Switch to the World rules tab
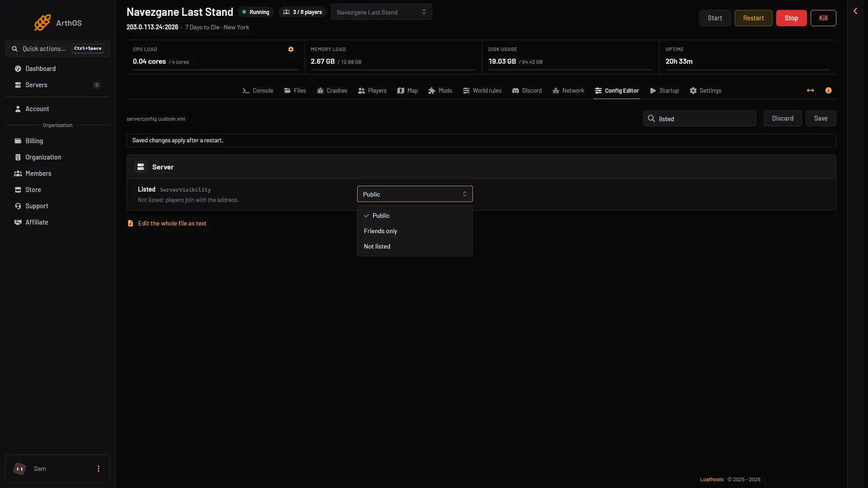The image size is (868, 488). pos(482,90)
